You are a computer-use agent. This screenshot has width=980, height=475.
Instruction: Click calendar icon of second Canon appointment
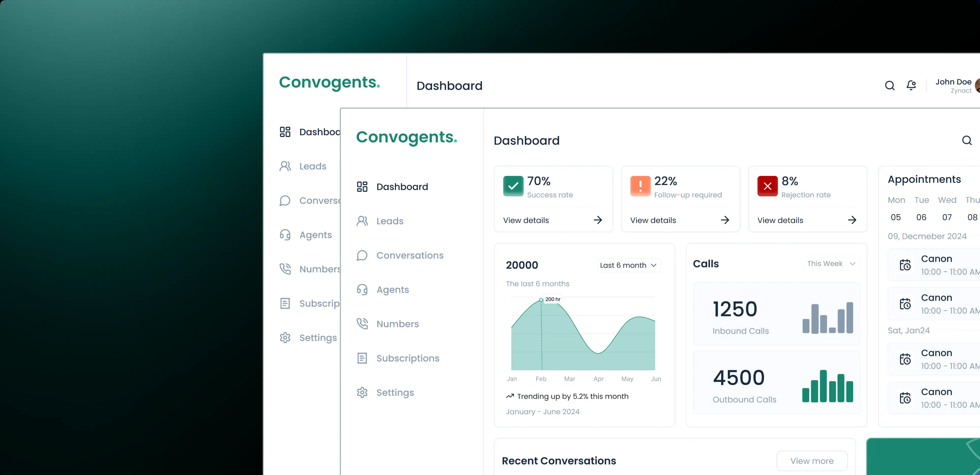click(x=905, y=304)
